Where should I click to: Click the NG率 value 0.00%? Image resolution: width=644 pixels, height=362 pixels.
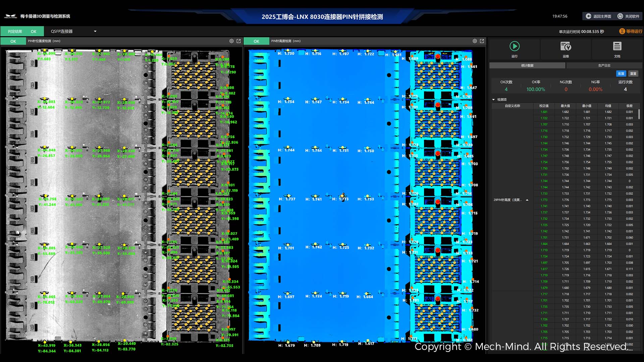tap(595, 89)
